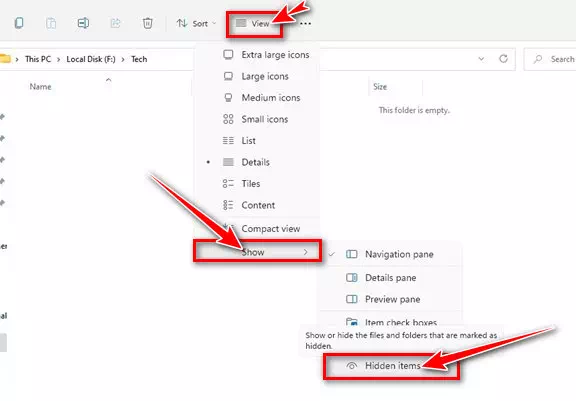576x401 pixels.
Task: Click the Refresh icon beside the address bar
Action: [x=503, y=59]
